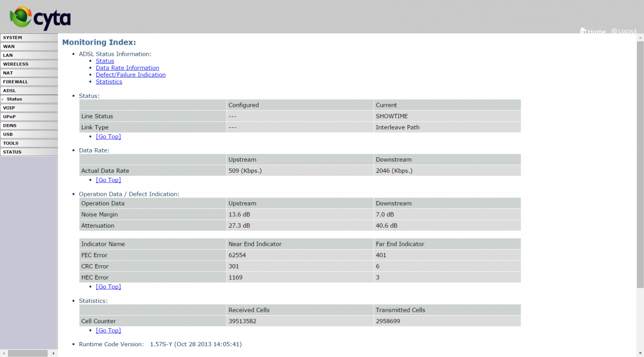
Task: Click the Logout link text
Action: tap(627, 31)
